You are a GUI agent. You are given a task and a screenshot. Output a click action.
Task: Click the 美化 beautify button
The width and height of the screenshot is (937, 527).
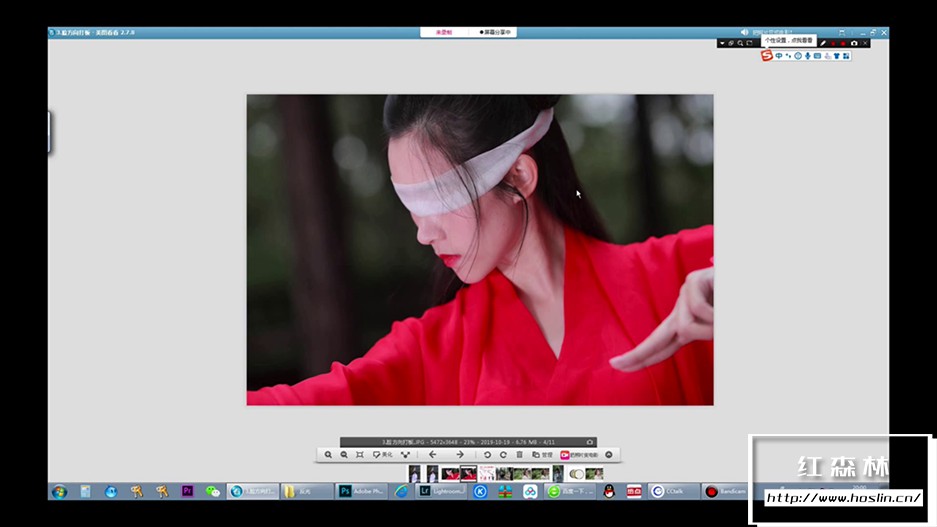[x=382, y=455]
